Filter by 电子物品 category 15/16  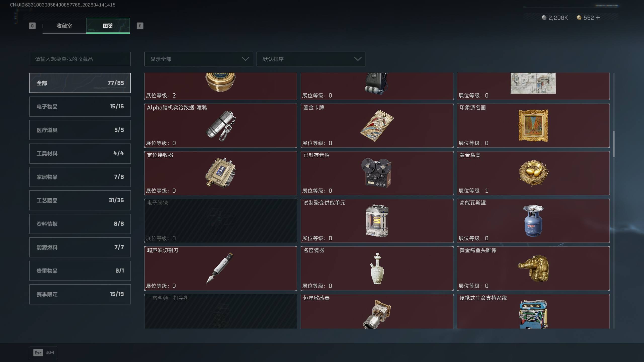click(x=80, y=107)
